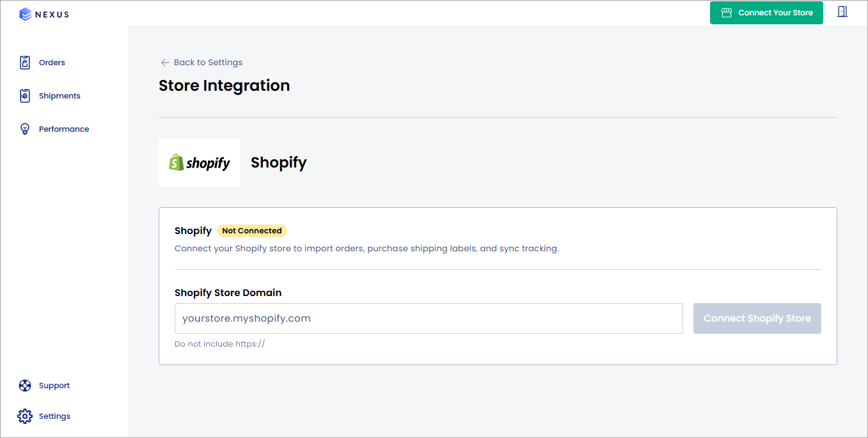
Task: Click the Performance lightbulb icon
Action: pyautogui.click(x=25, y=129)
